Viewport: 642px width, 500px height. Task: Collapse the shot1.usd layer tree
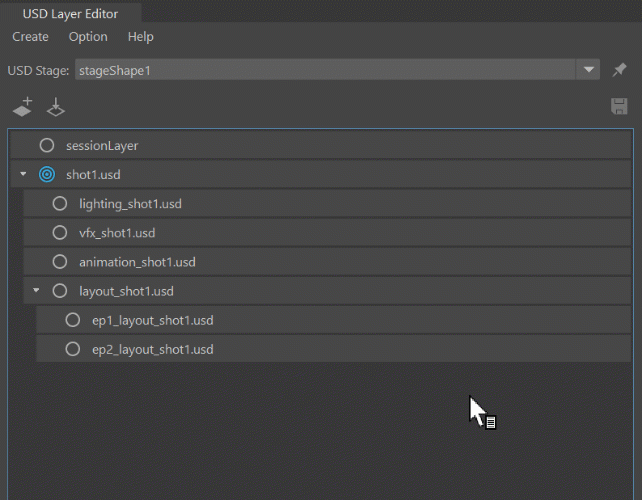pos(23,175)
